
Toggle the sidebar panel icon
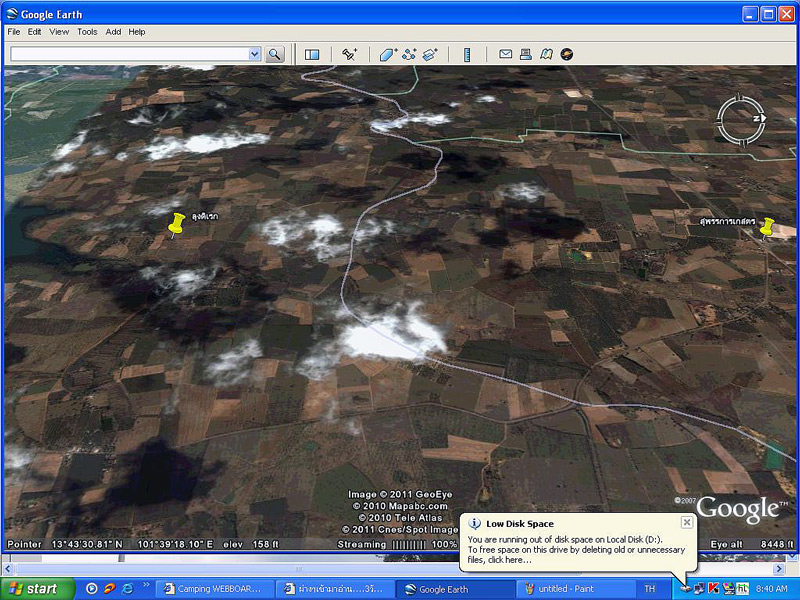pos(312,54)
